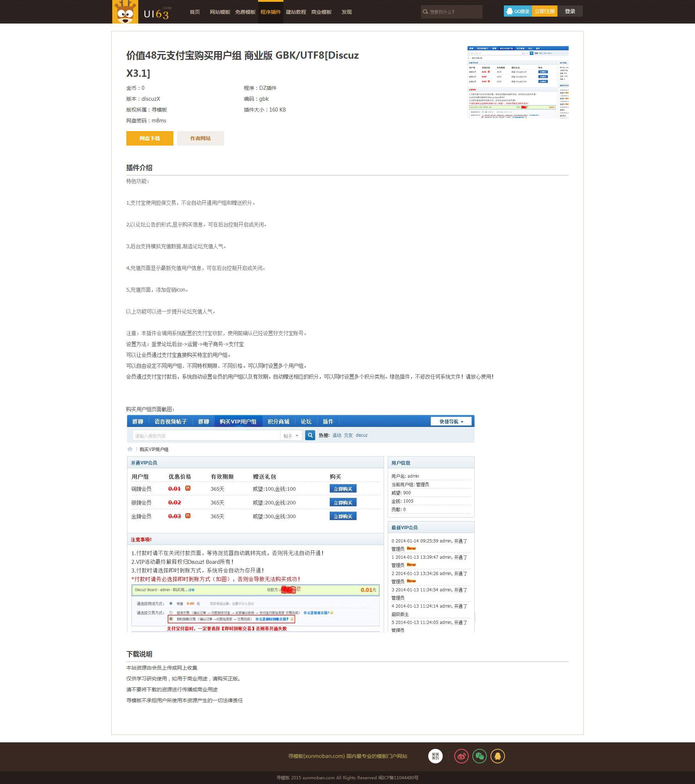Expand the 快捷导航 dropdown in screenshot
Screen dimensions: 695x784
[x=451, y=422]
